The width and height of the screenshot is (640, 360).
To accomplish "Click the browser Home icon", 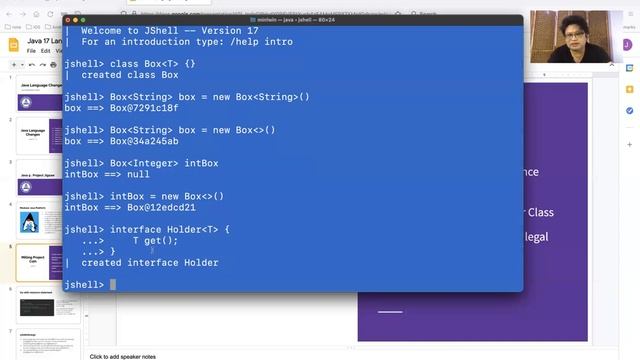I will [x=36, y=14].
